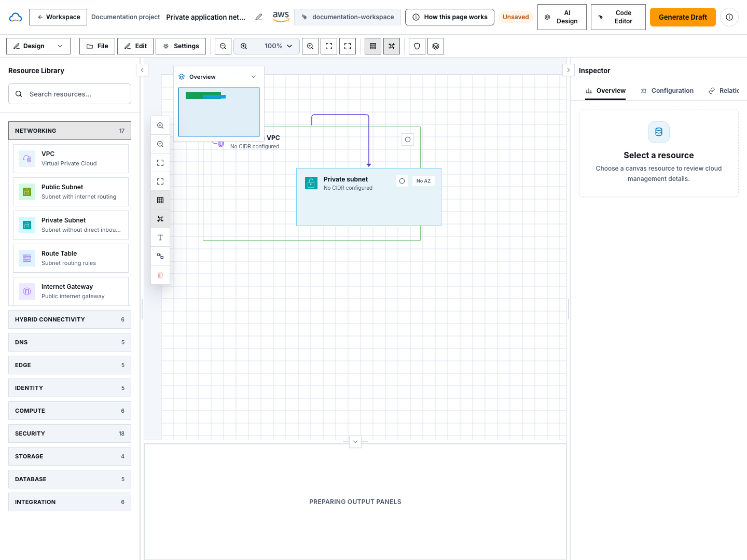Expand the COMPUTE category

[70, 411]
